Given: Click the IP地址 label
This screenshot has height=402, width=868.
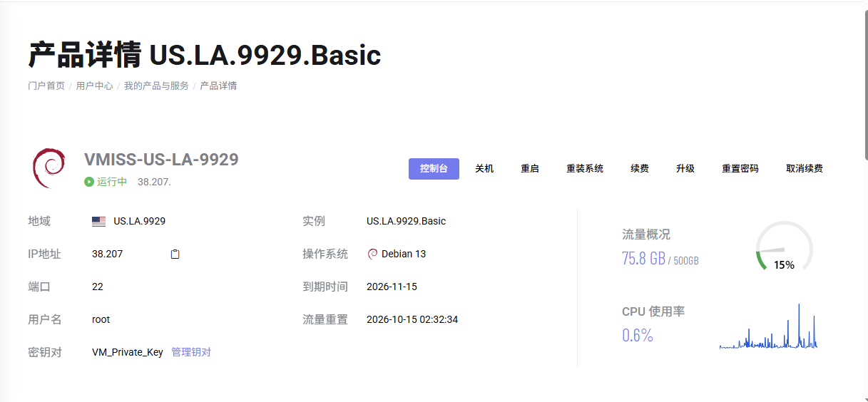Looking at the screenshot, I should pyautogui.click(x=44, y=254).
